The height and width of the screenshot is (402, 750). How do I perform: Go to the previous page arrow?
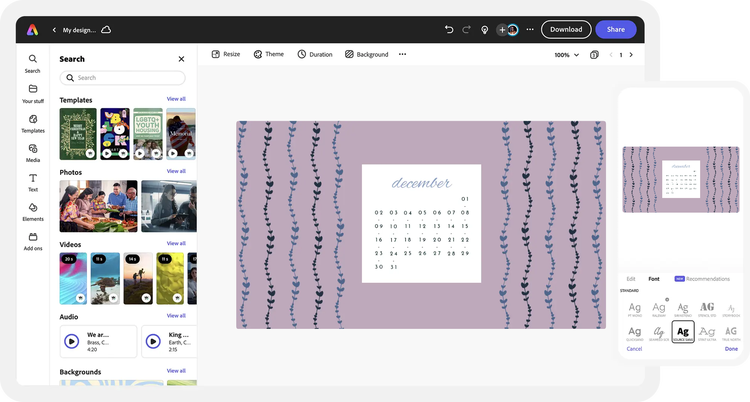pyautogui.click(x=611, y=55)
